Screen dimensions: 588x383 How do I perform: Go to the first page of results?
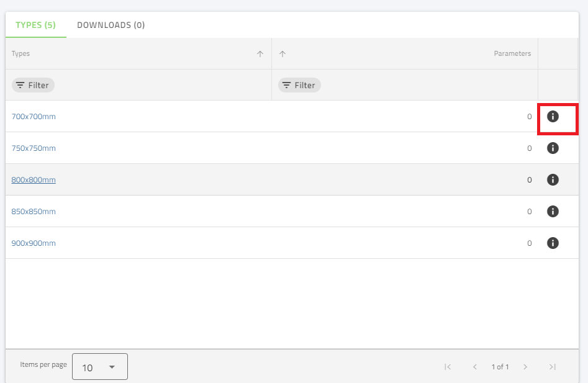tap(447, 367)
